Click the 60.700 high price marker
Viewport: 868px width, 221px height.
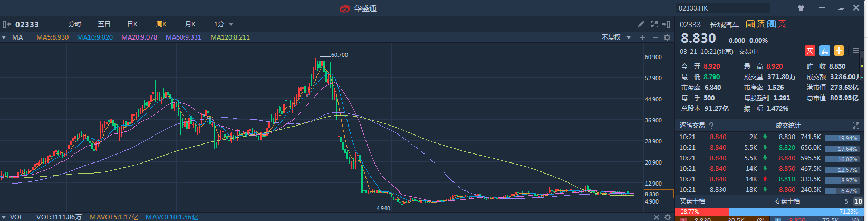(x=339, y=55)
